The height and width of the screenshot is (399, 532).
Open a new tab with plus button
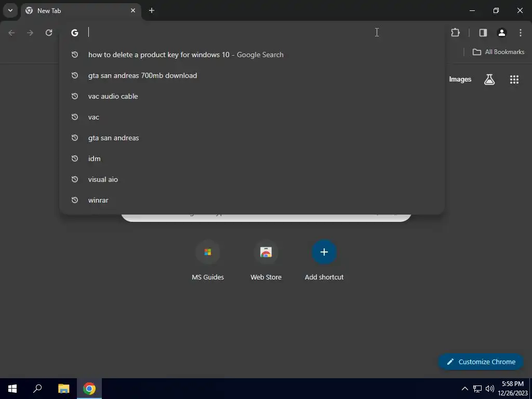point(152,10)
